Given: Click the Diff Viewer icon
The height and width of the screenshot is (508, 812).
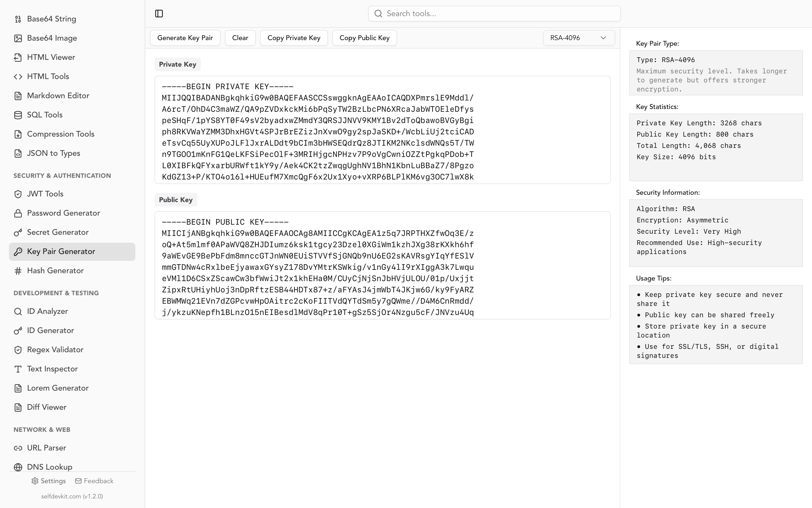Looking at the screenshot, I should tap(18, 407).
